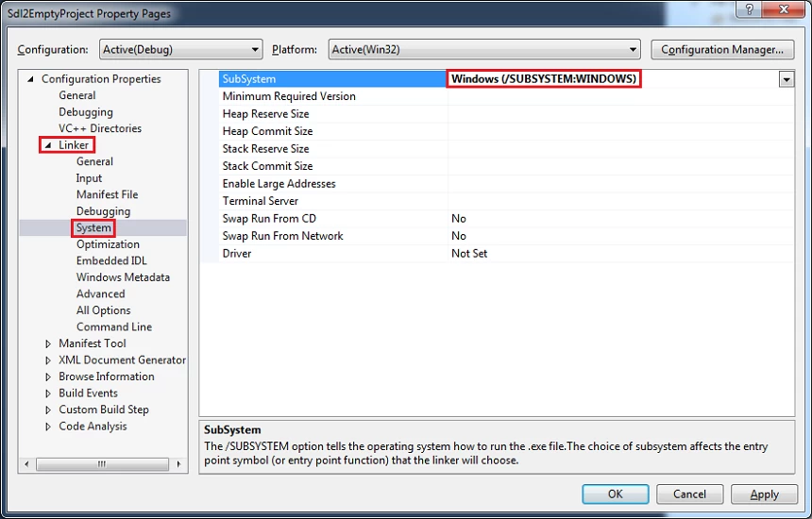Open the SubSystem value dropdown arrow
The width and height of the screenshot is (812, 519).
[x=786, y=79]
